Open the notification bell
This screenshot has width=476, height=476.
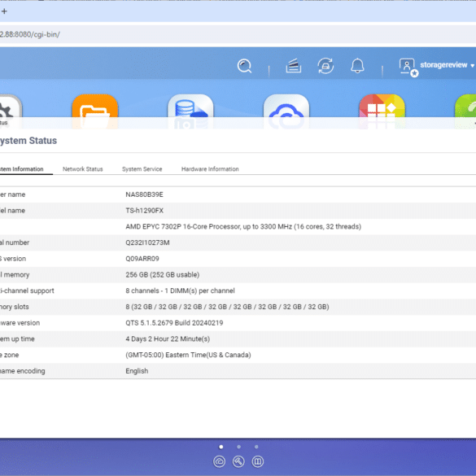tap(357, 66)
